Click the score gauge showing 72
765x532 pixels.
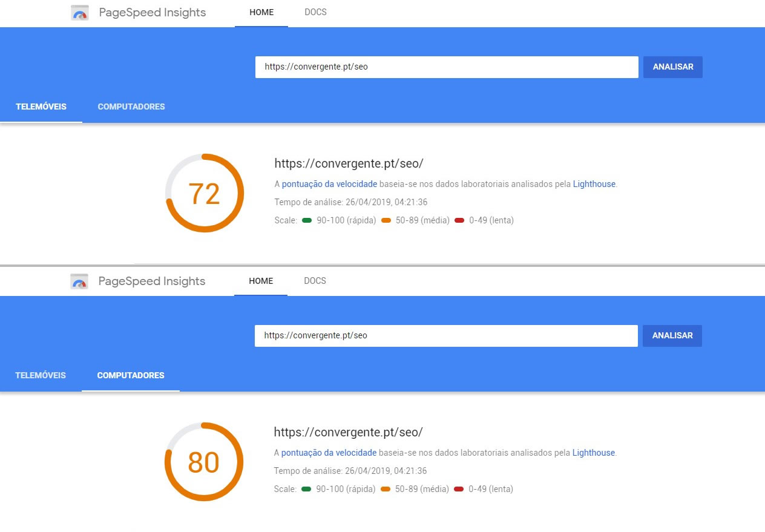pos(205,193)
